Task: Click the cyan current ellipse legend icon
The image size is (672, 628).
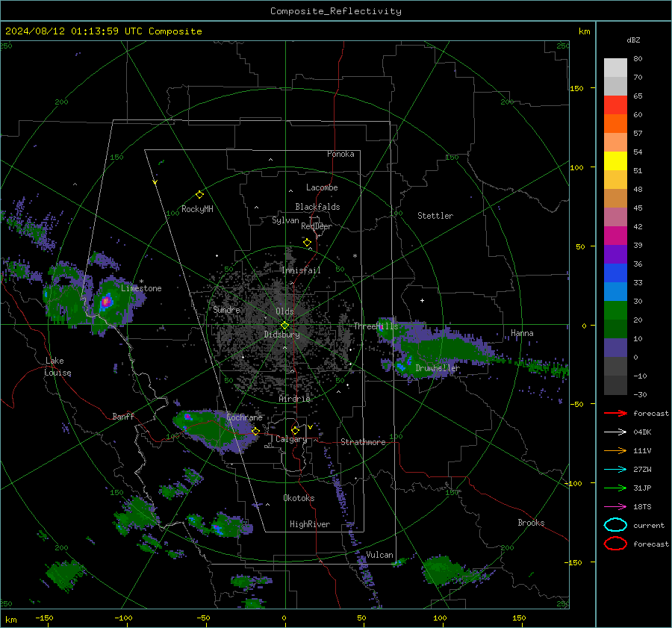Action: tap(615, 525)
